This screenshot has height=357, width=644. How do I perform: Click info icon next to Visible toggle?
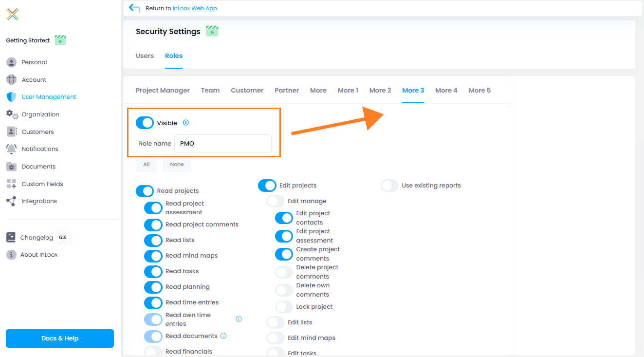point(185,123)
